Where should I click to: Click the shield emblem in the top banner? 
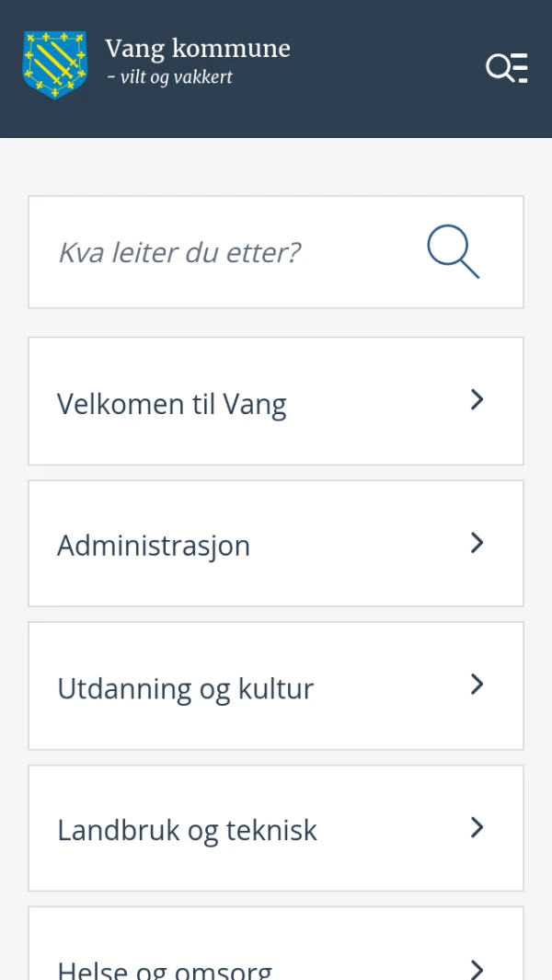click(54, 64)
